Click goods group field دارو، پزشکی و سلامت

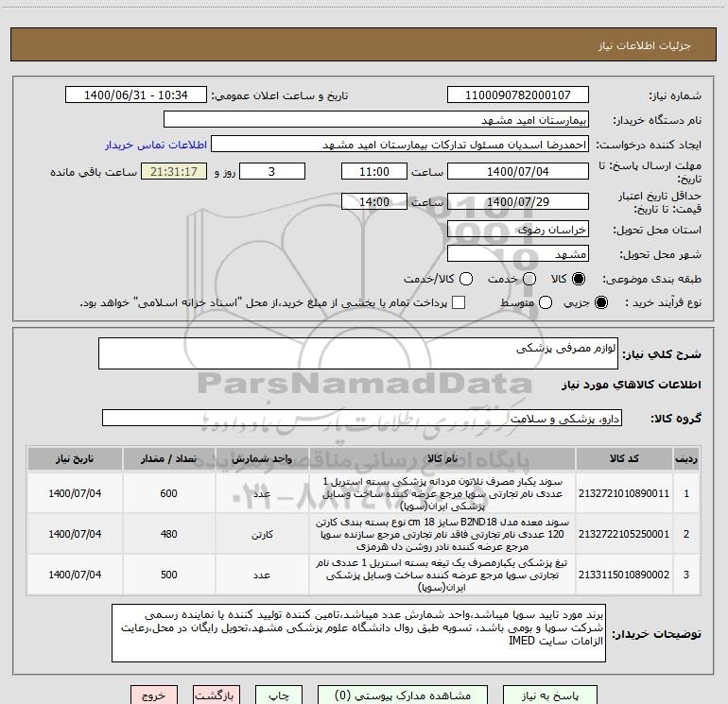tap(362, 418)
